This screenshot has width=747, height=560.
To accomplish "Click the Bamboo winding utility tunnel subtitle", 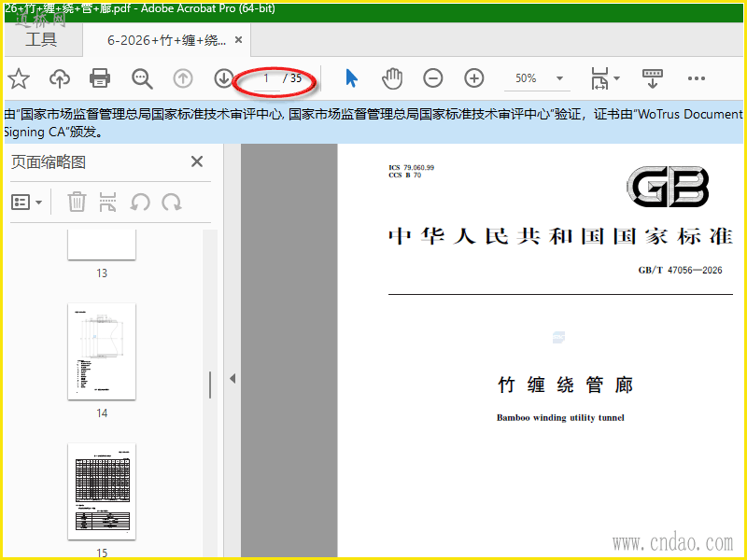I will point(560,417).
